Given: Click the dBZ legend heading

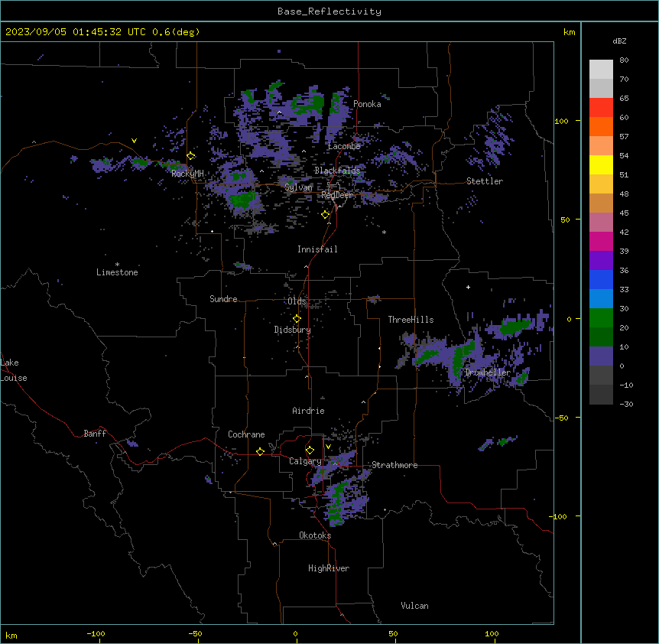Looking at the screenshot, I should pyautogui.click(x=619, y=41).
